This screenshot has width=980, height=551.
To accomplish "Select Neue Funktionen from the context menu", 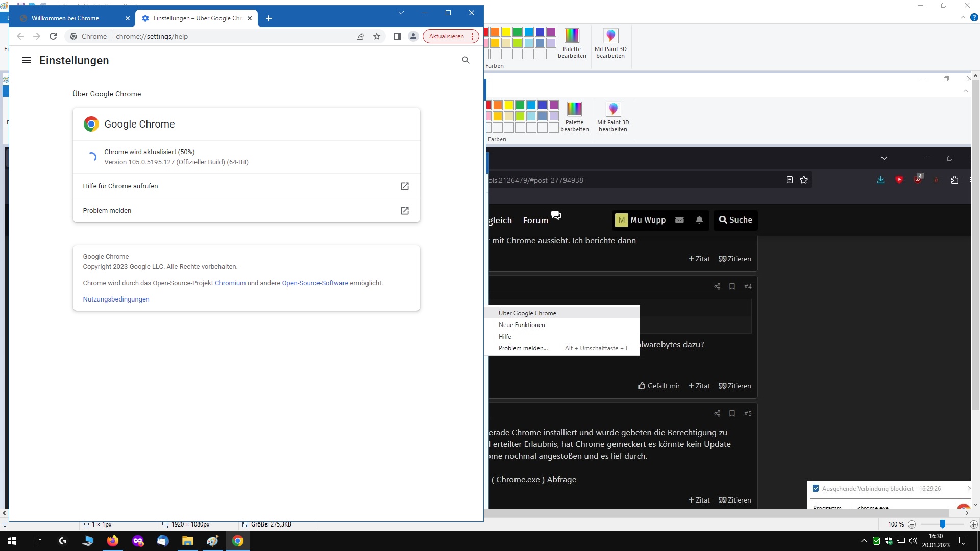I will (522, 325).
